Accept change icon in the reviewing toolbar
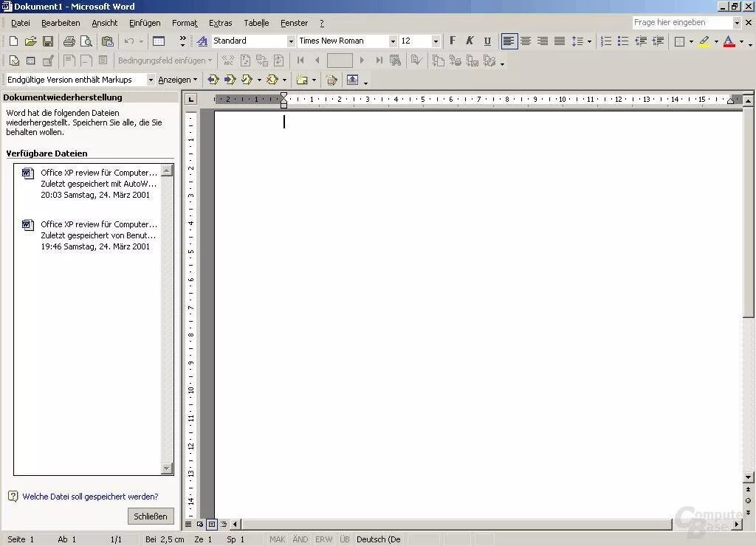This screenshot has width=756, height=546. point(247,80)
